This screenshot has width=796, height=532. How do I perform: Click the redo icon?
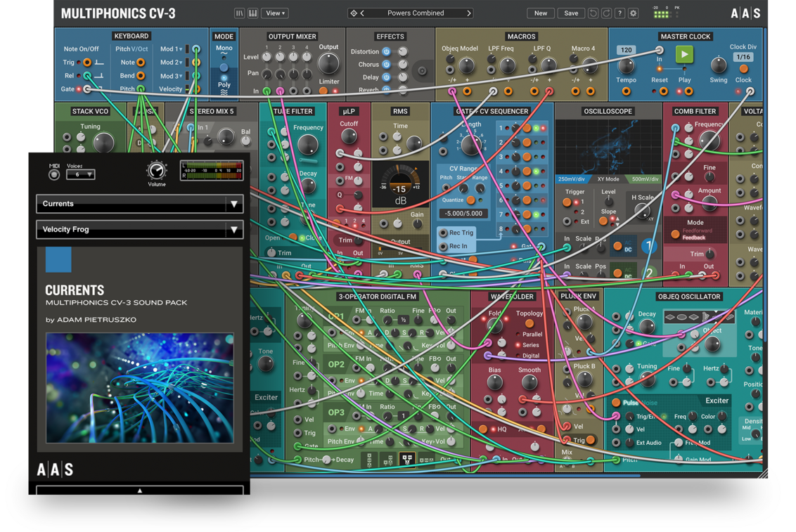pyautogui.click(x=606, y=13)
